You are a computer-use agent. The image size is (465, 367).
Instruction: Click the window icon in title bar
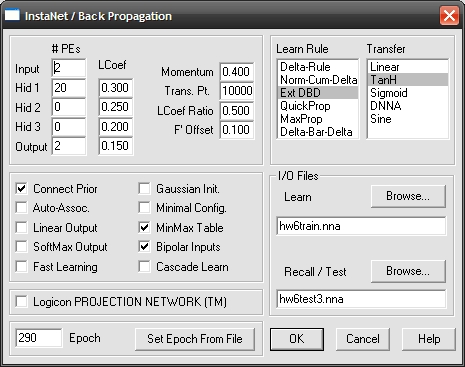[12, 15]
